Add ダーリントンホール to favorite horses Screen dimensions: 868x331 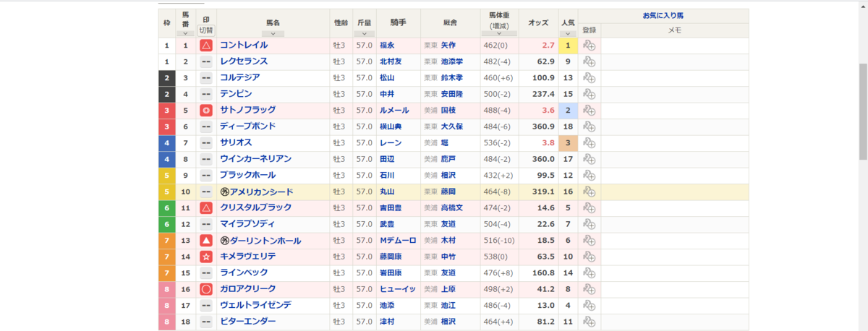(589, 241)
